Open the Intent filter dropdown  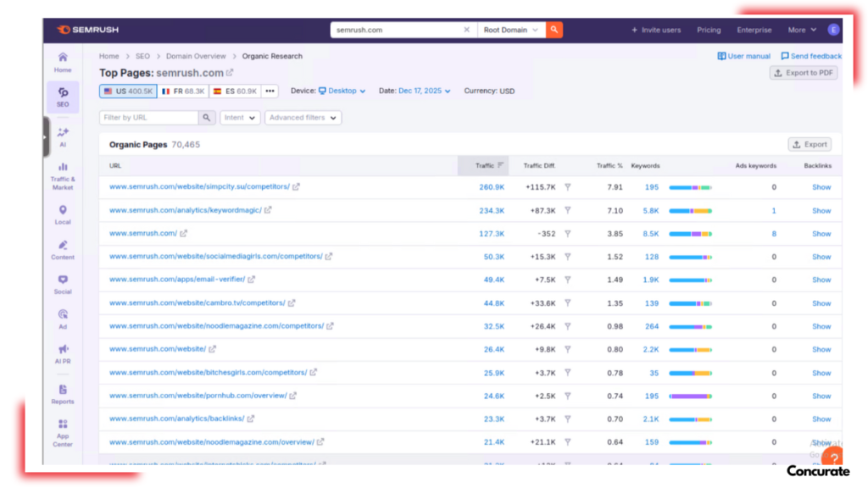[240, 118]
